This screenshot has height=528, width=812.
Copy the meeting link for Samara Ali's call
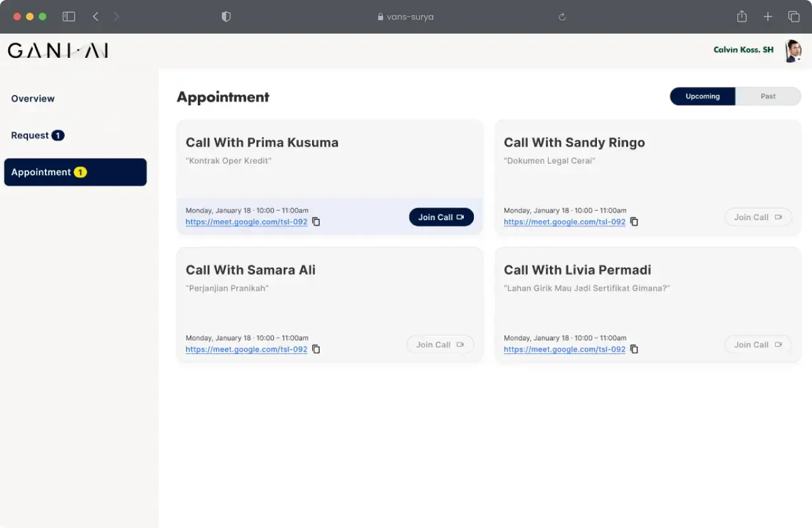click(x=316, y=349)
